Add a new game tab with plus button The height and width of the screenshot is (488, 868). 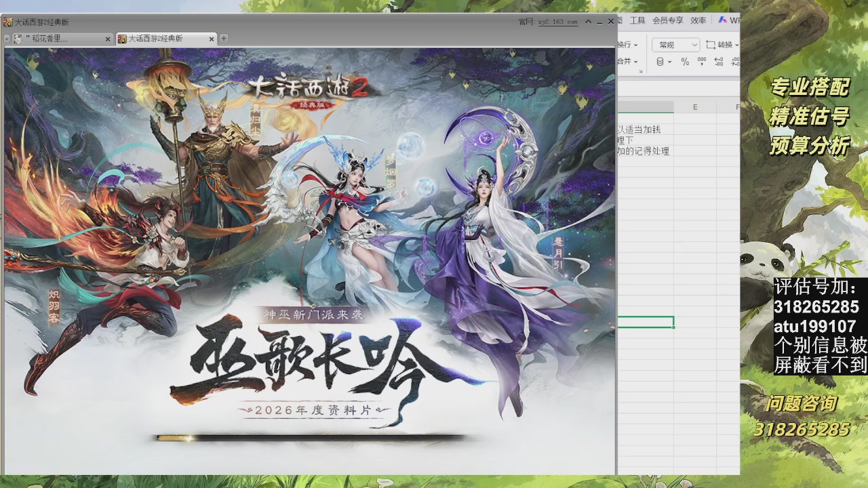point(224,39)
